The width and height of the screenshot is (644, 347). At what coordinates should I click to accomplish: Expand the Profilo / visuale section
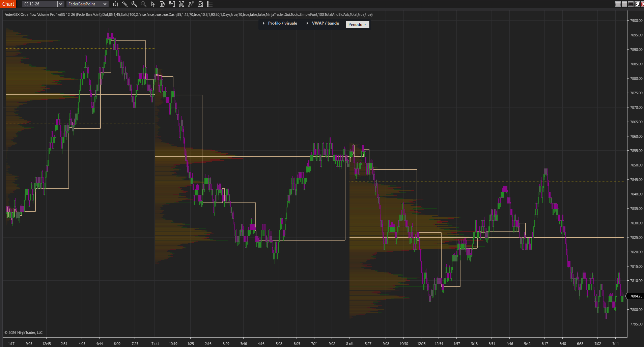tap(280, 23)
